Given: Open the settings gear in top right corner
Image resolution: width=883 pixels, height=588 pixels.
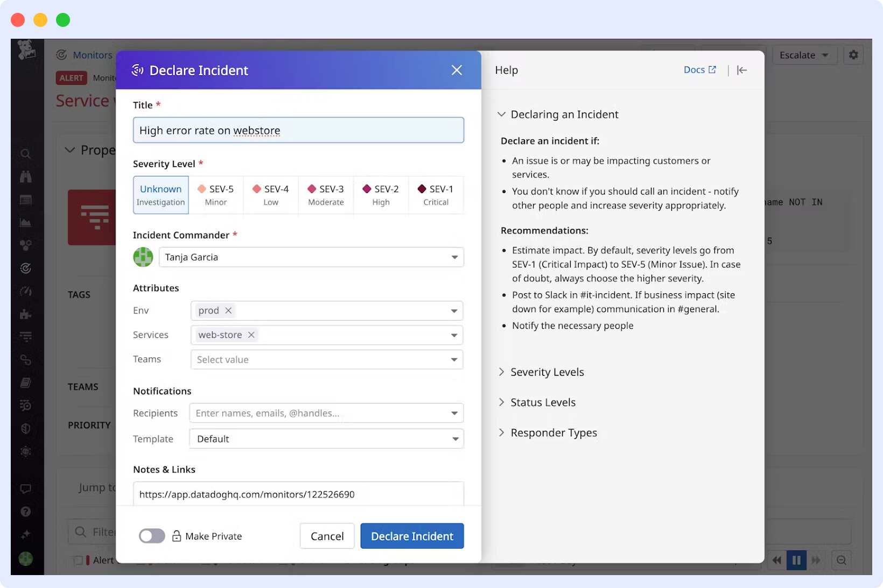Looking at the screenshot, I should click(x=853, y=54).
